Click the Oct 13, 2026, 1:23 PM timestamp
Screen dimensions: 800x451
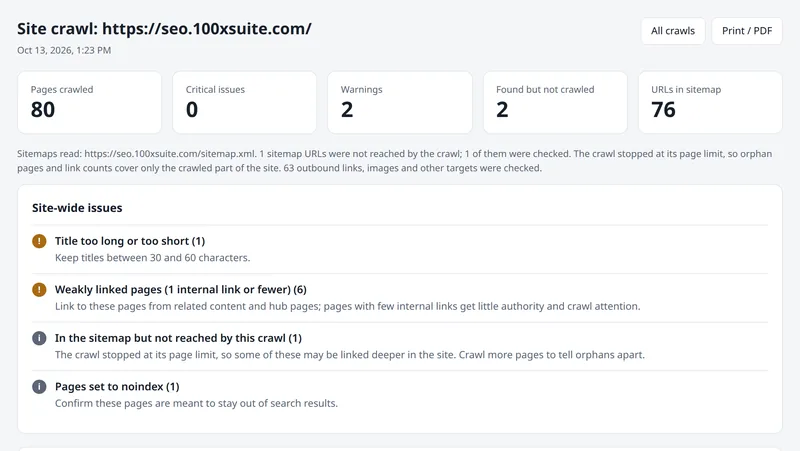pos(64,50)
